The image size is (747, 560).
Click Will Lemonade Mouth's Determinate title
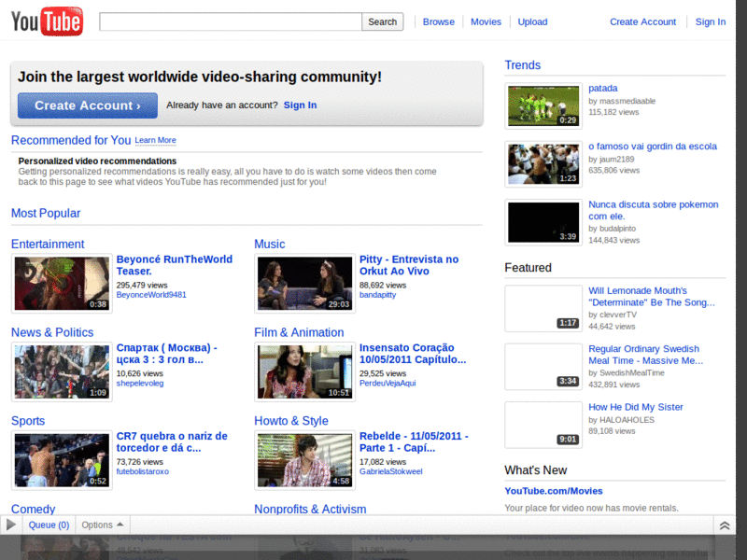[651, 296]
